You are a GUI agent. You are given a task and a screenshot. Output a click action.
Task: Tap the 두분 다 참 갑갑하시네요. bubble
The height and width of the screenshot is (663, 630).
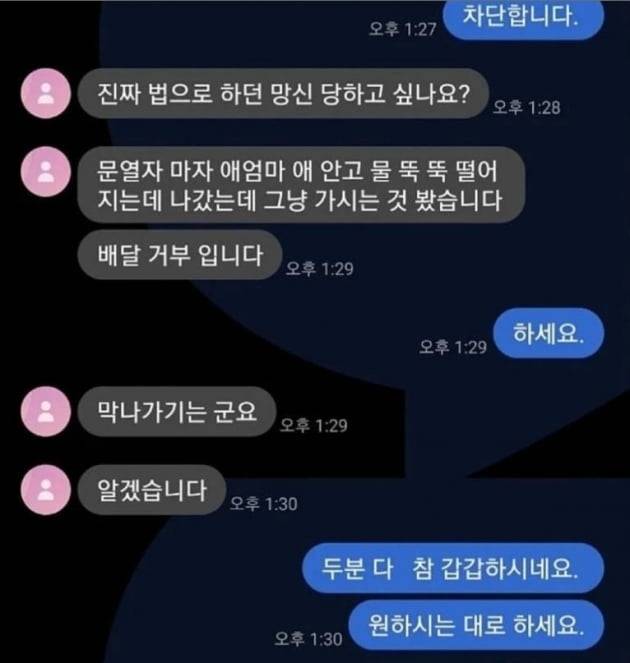(453, 568)
